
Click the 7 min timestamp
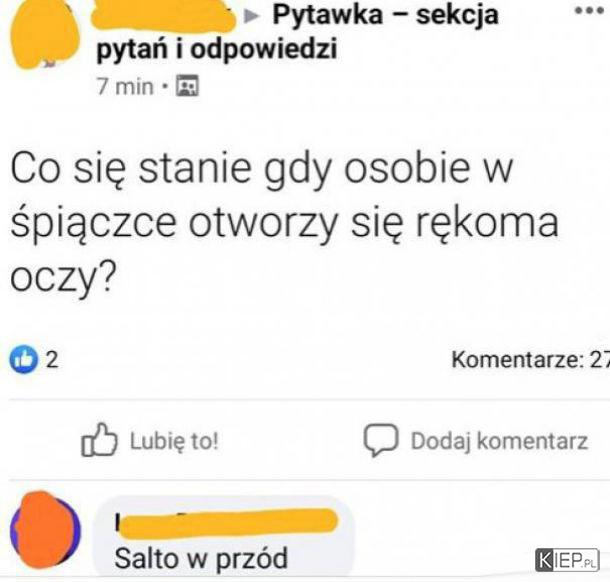point(125,86)
